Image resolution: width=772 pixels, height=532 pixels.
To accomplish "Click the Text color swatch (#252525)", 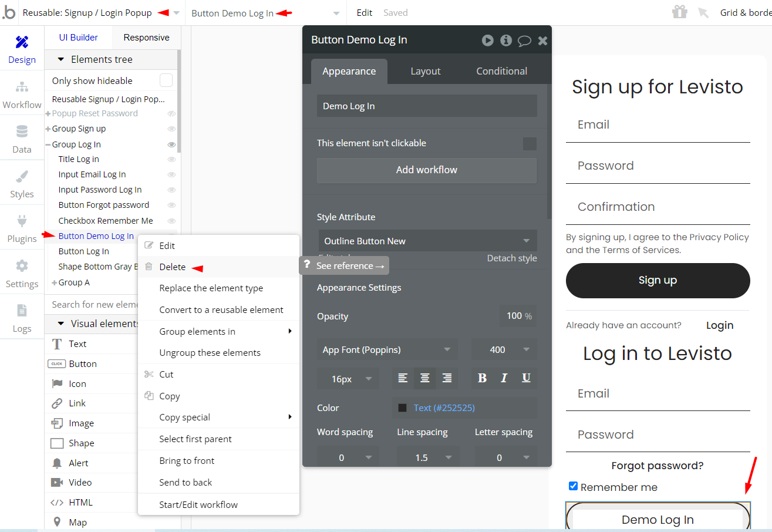I will pyautogui.click(x=403, y=408).
